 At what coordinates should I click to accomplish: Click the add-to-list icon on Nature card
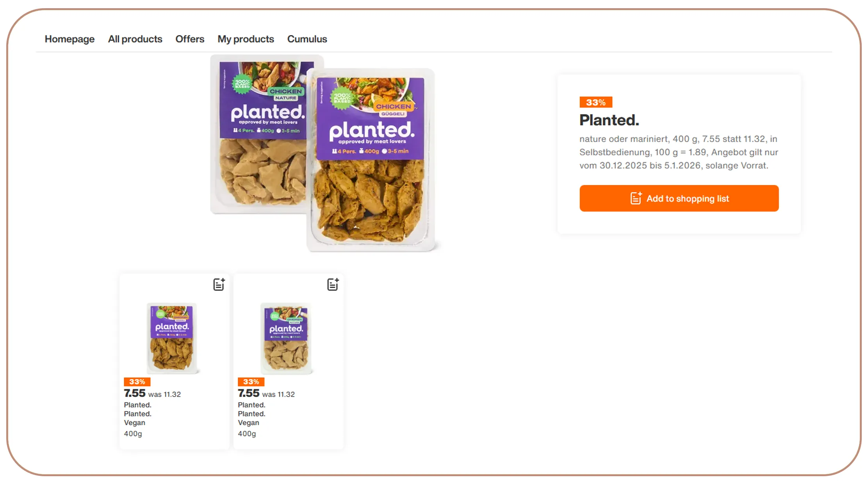333,285
